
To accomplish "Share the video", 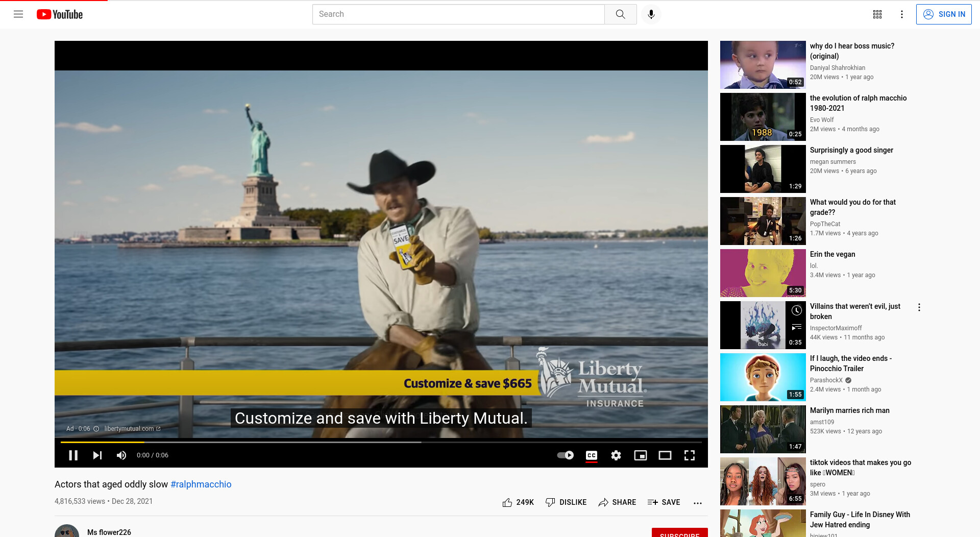I will 617,502.
